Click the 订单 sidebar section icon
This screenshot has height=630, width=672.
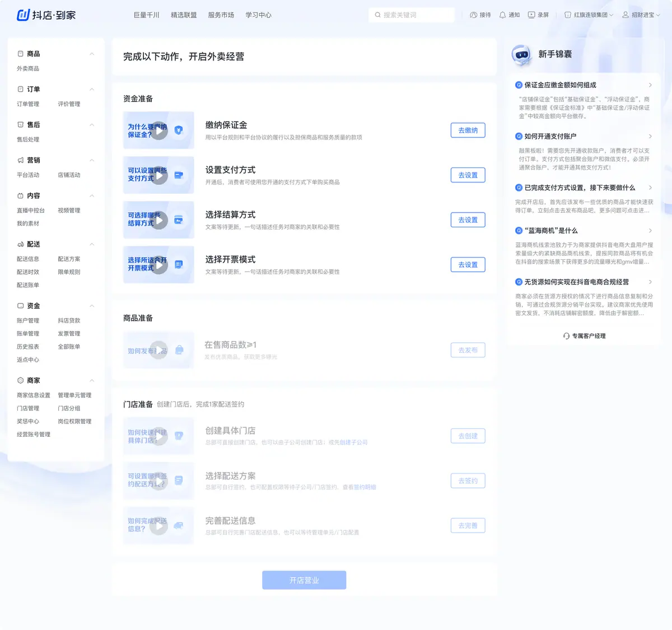pyautogui.click(x=20, y=89)
